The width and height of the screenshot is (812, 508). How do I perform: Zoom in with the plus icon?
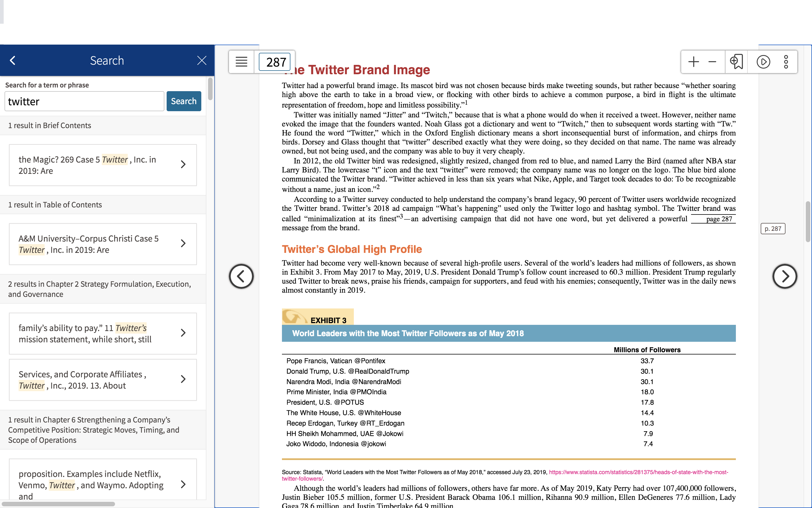pos(693,62)
